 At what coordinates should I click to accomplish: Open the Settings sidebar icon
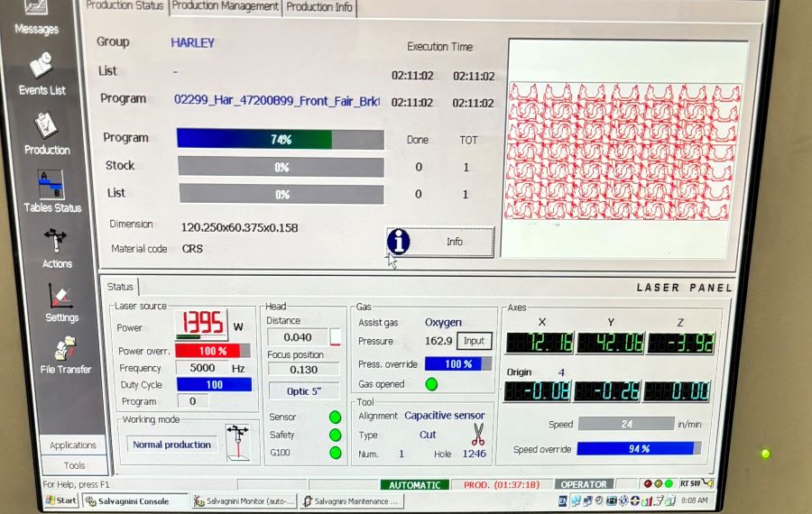(x=60, y=296)
